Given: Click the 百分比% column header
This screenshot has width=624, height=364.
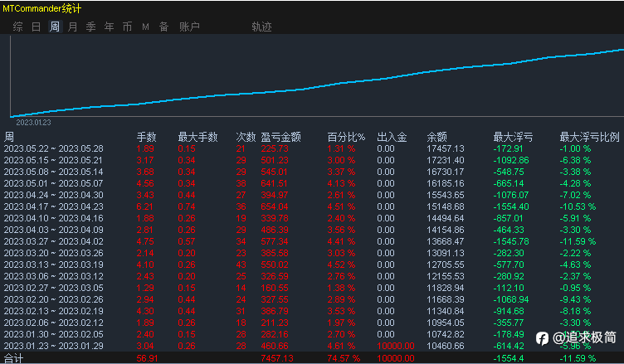Looking at the screenshot, I should (x=346, y=138).
